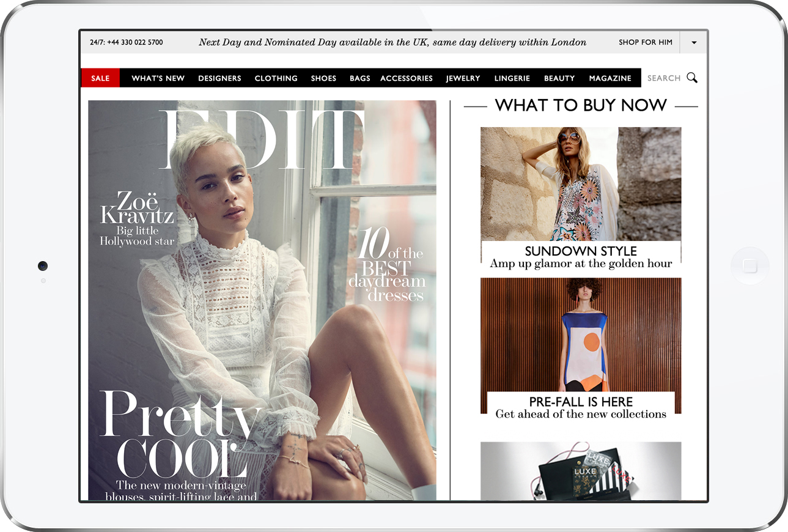Open the EDIT magazine cover image

(x=262, y=300)
